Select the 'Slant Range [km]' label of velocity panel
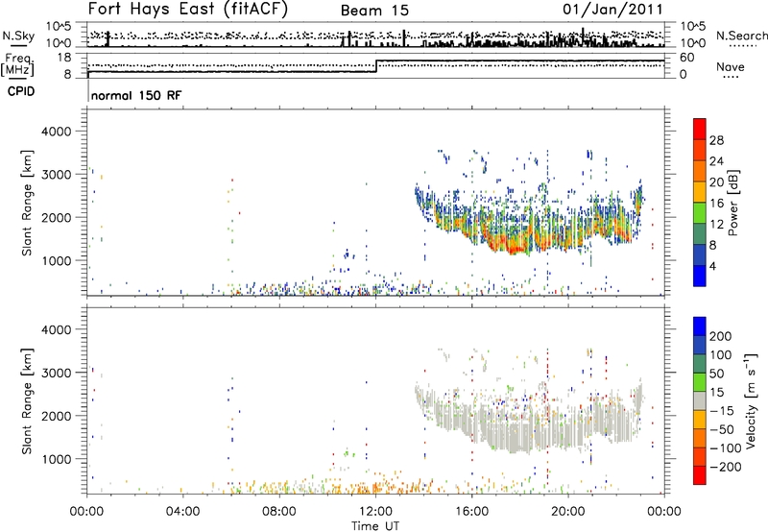The width and height of the screenshot is (768, 532). point(27,401)
